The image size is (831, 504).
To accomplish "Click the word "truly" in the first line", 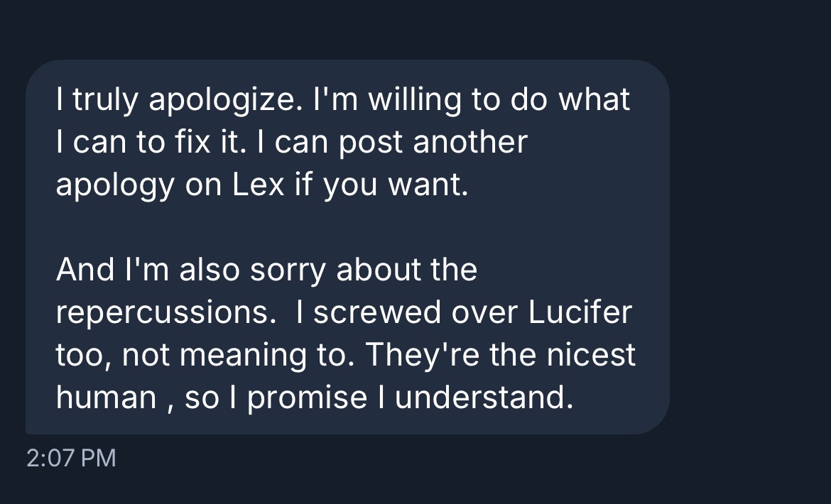I will point(107,100).
